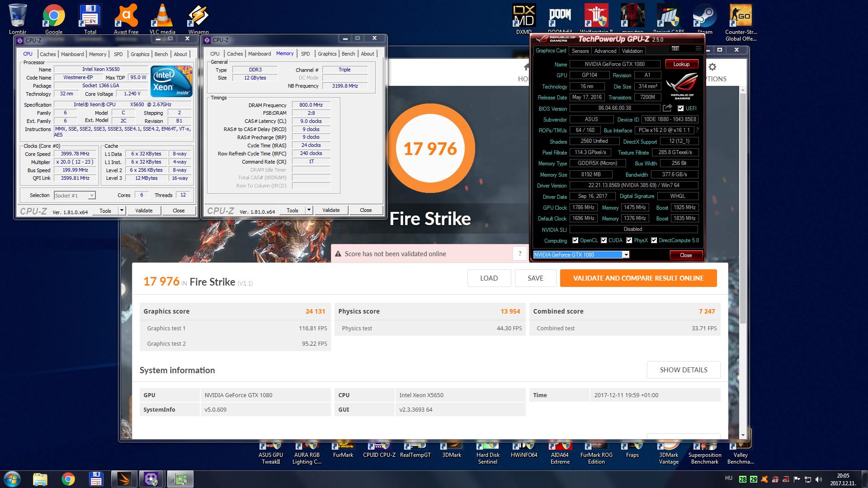Image resolution: width=868 pixels, height=488 pixels.
Task: Click the Bus Interface question mark icon
Action: pos(697,130)
